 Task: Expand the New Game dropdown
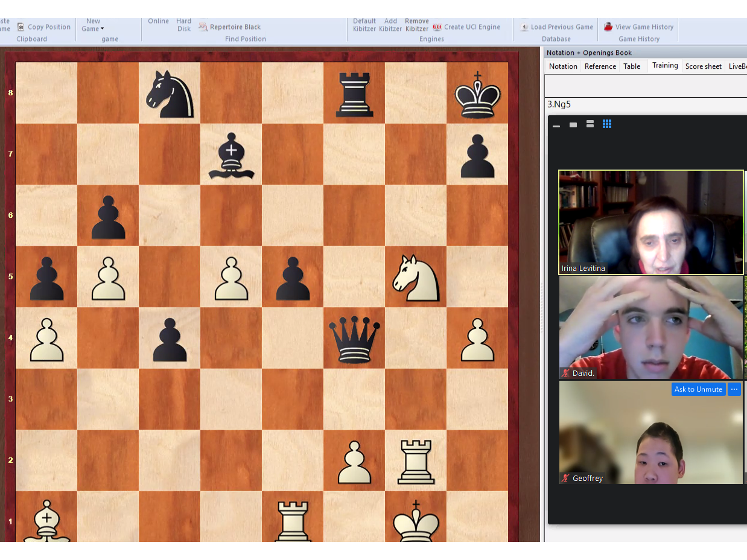point(94,28)
